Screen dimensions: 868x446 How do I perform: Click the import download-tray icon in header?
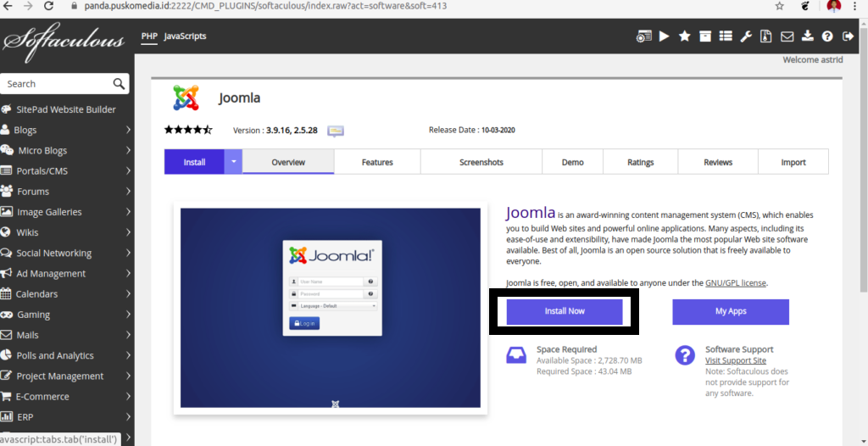coord(808,36)
